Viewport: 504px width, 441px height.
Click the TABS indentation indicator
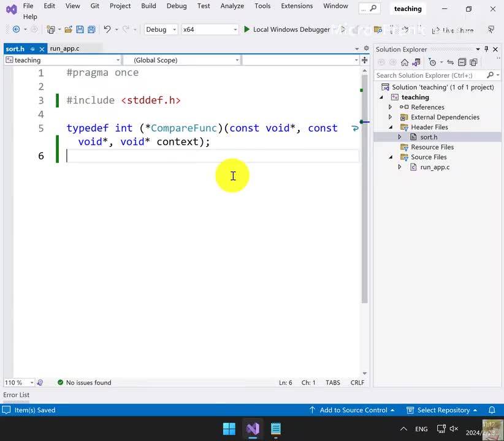(x=333, y=383)
